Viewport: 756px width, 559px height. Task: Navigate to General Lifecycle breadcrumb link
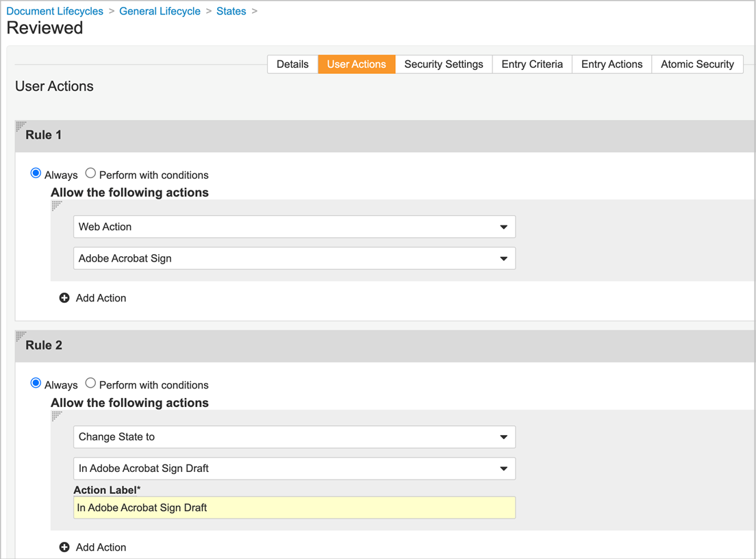coord(160,11)
